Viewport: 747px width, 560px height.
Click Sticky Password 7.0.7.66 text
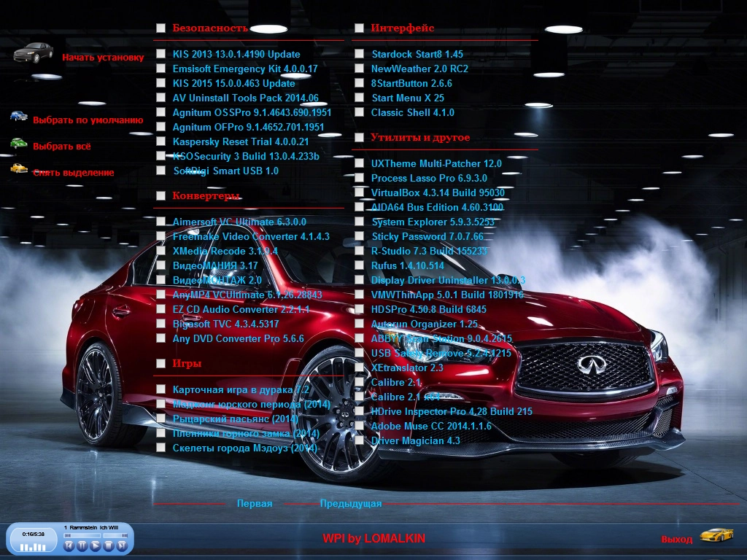point(427,236)
